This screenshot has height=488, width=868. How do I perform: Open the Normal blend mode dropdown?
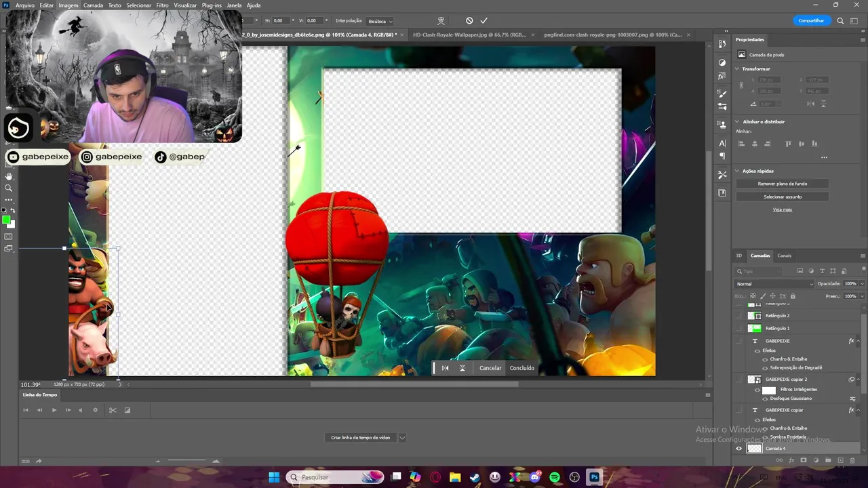click(774, 284)
